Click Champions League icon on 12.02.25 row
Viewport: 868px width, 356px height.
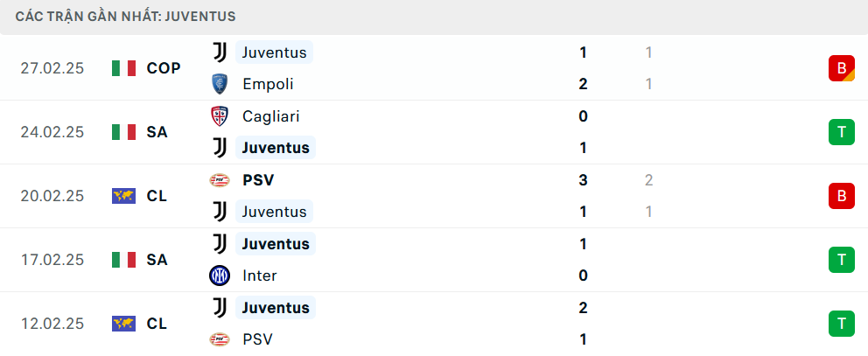124,324
